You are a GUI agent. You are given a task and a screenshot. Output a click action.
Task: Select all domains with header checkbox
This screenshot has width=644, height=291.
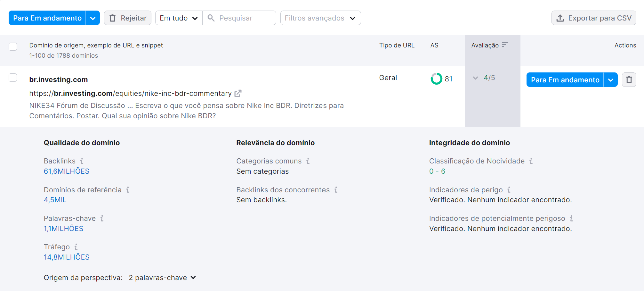(13, 46)
